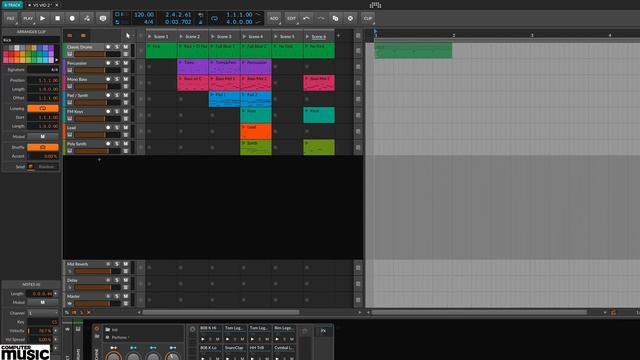Expand more colors arrow in palette
The width and height of the screenshot is (640, 360).
tap(57, 60)
